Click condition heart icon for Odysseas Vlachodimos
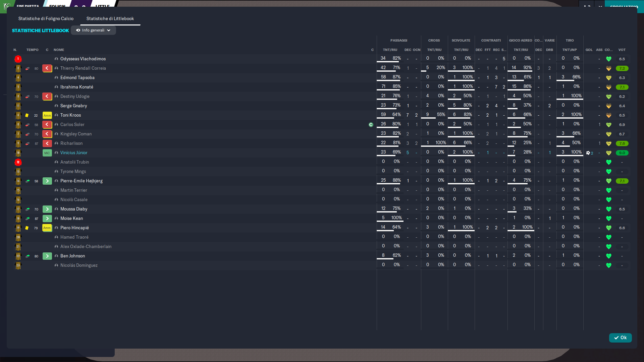 (609, 59)
